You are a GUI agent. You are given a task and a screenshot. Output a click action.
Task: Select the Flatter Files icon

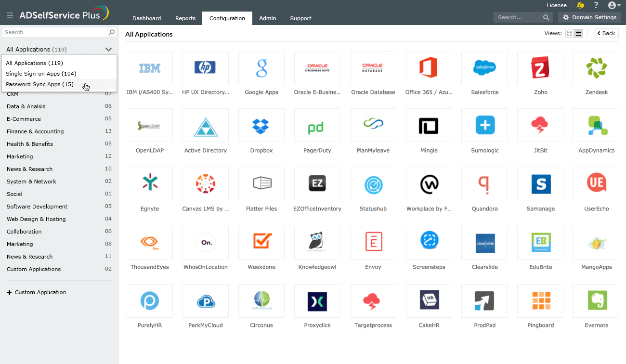(261, 184)
